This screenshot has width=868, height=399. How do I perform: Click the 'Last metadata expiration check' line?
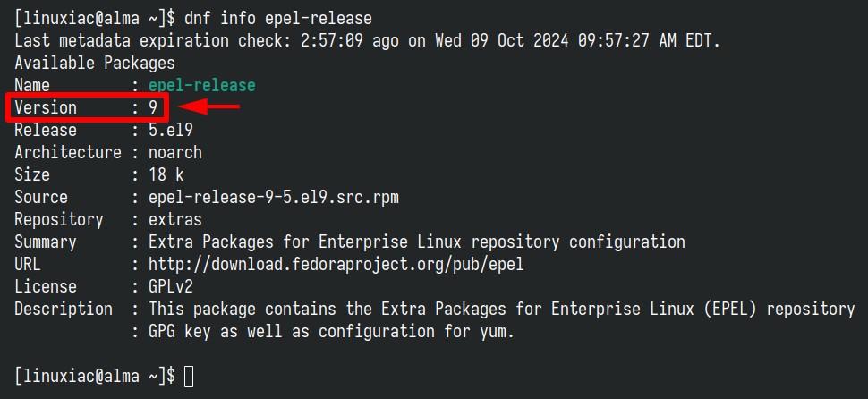point(368,40)
